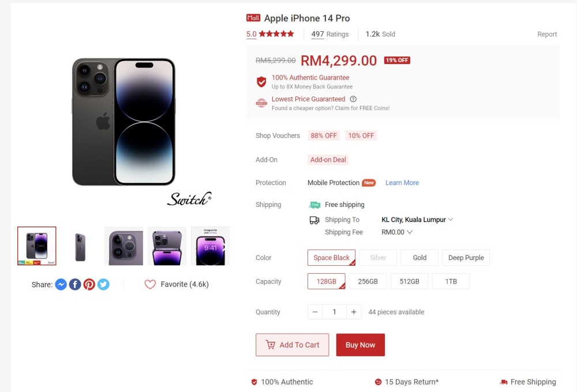The width and height of the screenshot is (577, 392).
Task: Select 256GB capacity option
Action: (368, 281)
